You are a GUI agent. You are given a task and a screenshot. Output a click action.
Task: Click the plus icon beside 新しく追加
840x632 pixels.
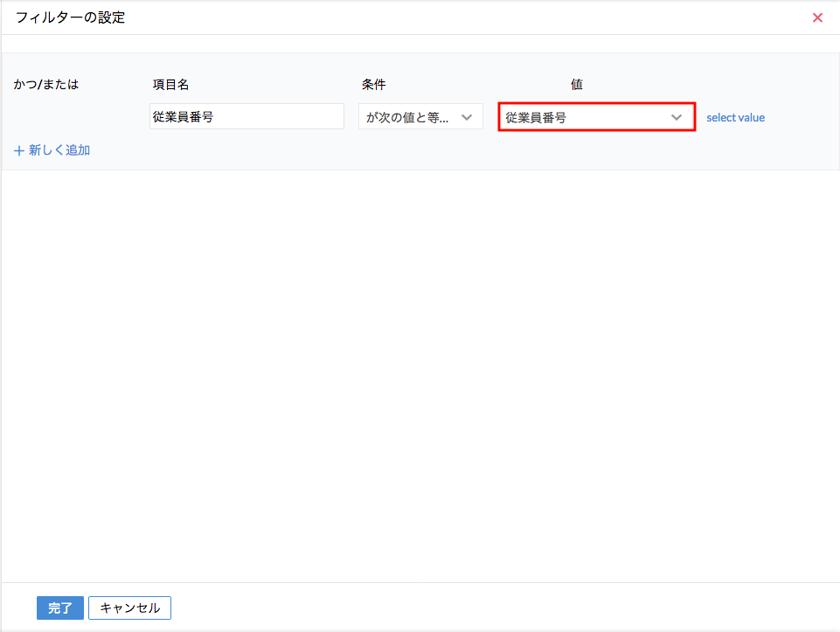(19, 150)
